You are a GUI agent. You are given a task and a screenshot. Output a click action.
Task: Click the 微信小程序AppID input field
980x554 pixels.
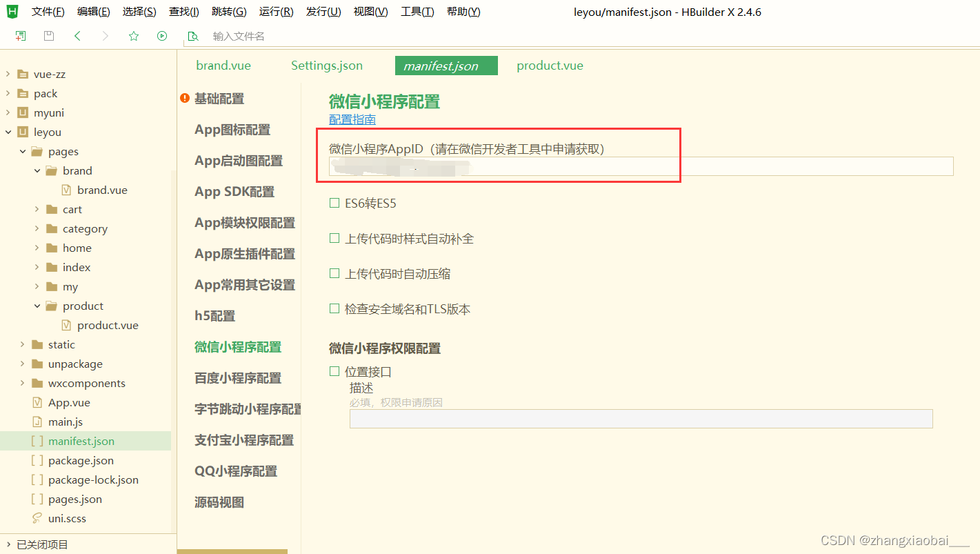pos(641,166)
